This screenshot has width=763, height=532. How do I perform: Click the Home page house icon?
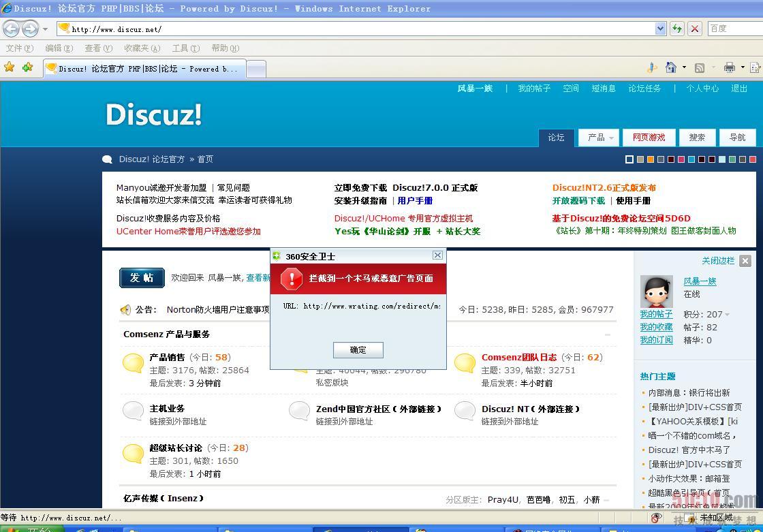(671, 67)
